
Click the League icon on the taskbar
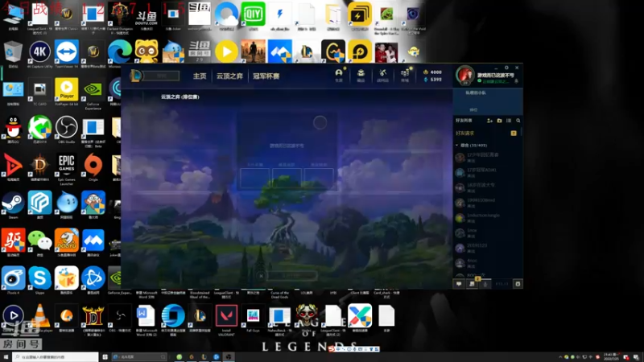coord(204,357)
